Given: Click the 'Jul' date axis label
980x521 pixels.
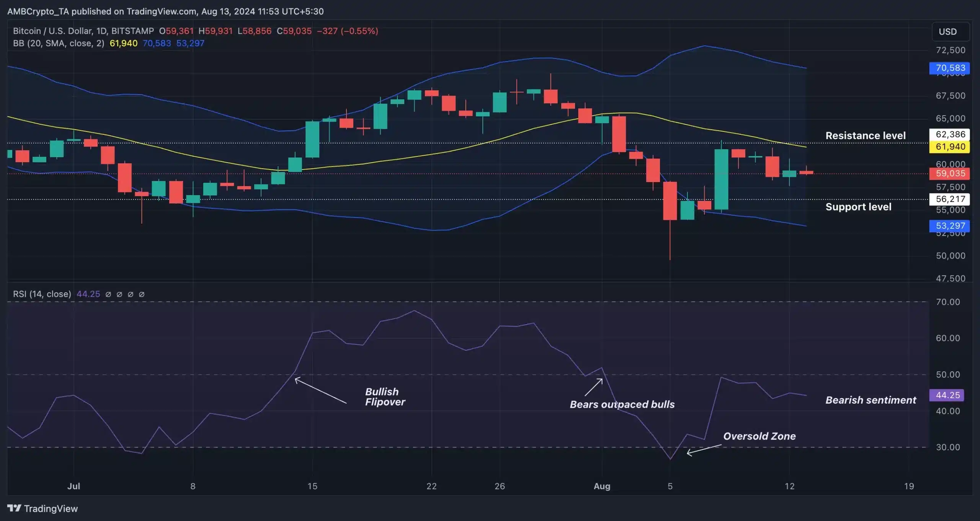Looking at the screenshot, I should coord(73,486).
